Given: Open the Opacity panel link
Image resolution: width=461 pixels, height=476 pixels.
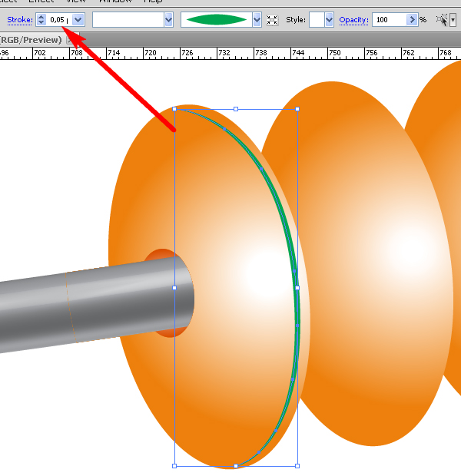Looking at the screenshot, I should [353, 20].
